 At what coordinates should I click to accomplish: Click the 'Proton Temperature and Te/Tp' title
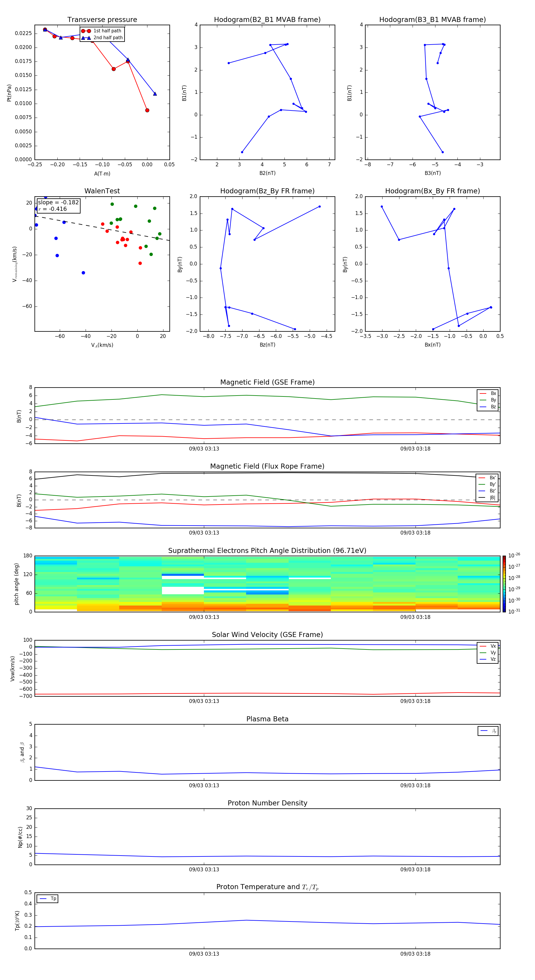click(x=267, y=887)
